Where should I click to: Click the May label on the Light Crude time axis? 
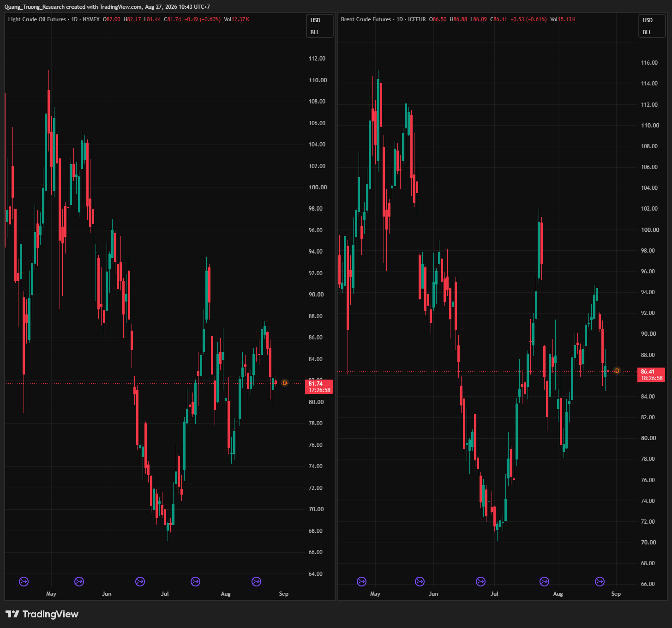(51, 594)
